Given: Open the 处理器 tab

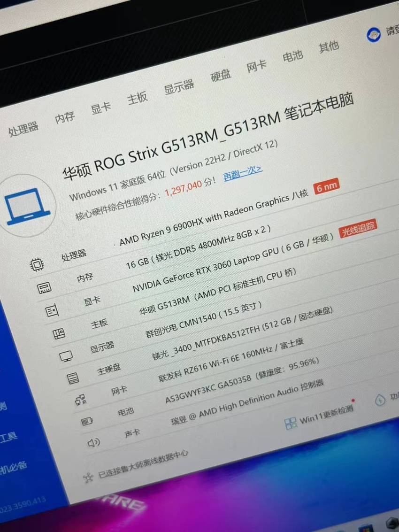Looking at the screenshot, I should point(23,129).
